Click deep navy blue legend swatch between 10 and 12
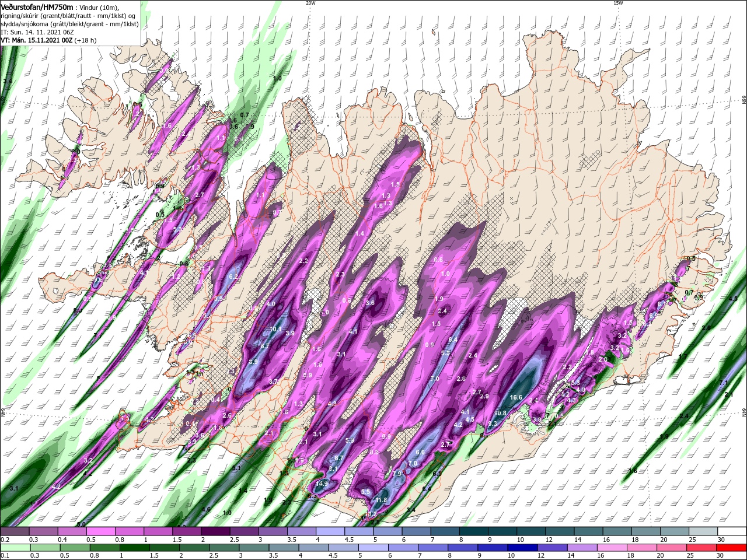 pos(522,548)
